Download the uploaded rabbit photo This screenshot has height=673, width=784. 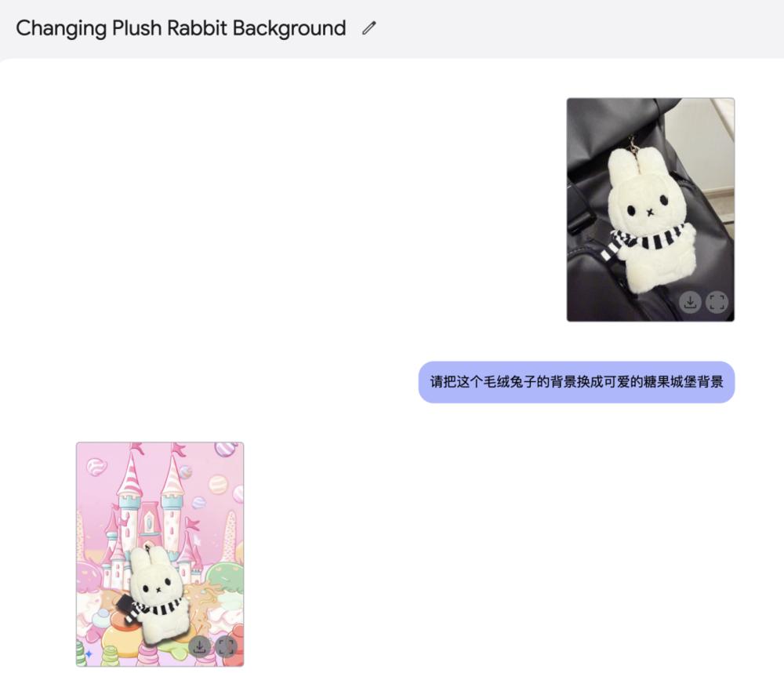coord(690,302)
